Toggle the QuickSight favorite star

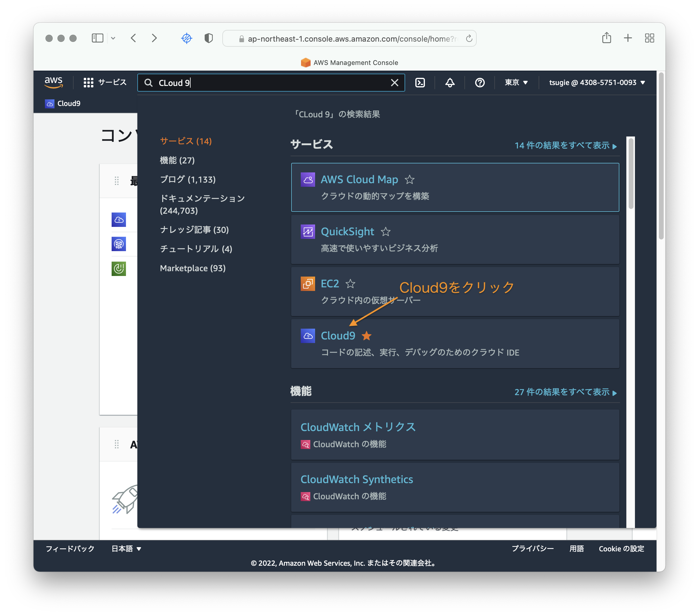385,232
